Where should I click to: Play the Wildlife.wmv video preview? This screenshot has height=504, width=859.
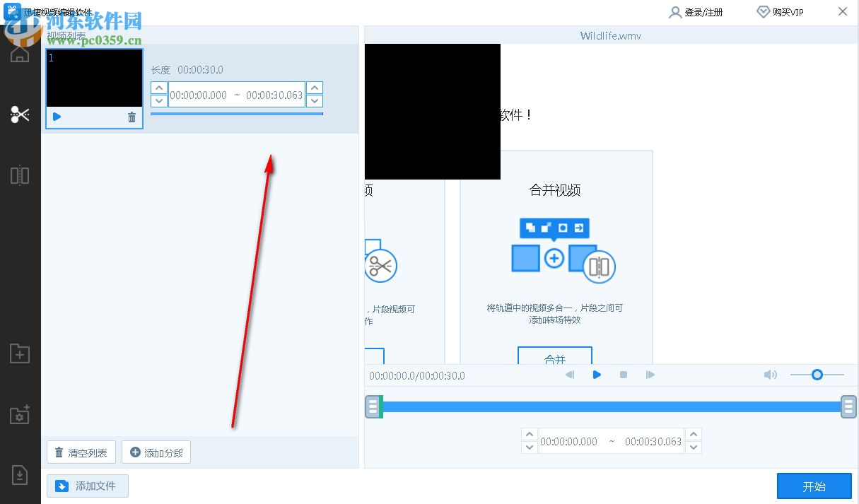tap(597, 375)
